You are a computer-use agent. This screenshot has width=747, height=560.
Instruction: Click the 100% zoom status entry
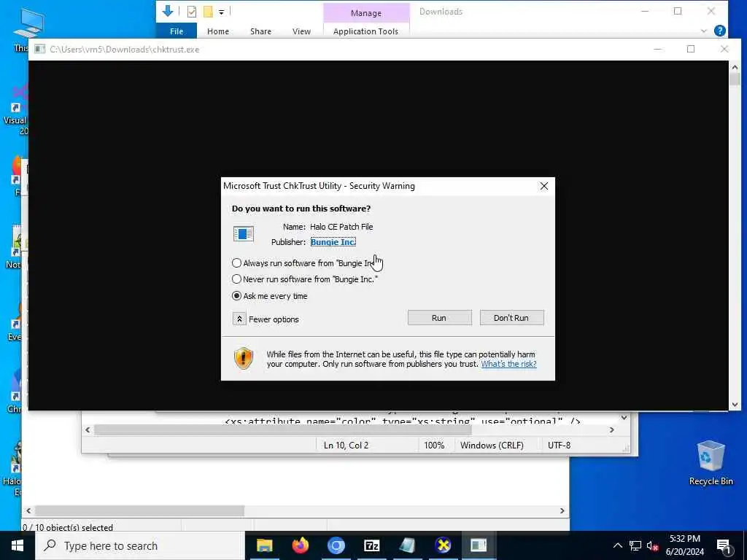point(434,446)
